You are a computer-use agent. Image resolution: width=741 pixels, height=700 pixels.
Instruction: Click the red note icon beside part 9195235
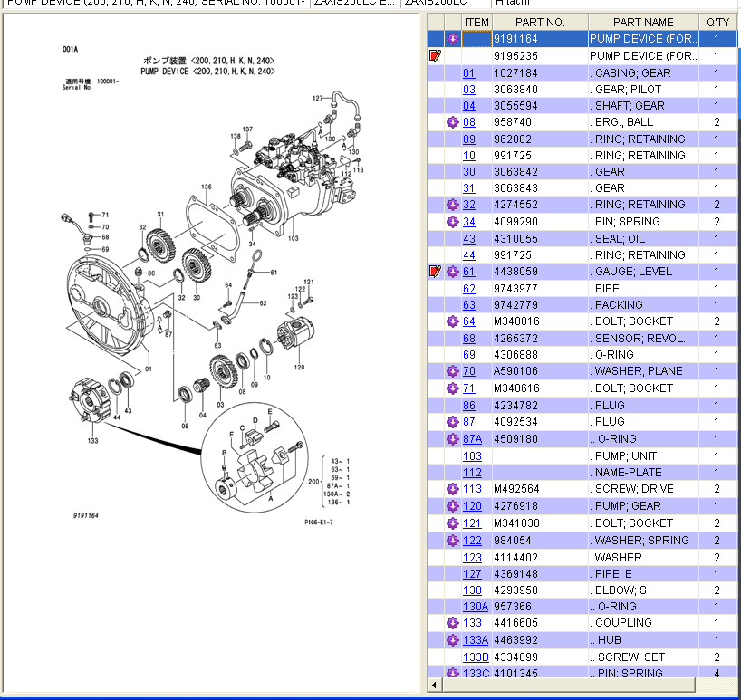435,56
